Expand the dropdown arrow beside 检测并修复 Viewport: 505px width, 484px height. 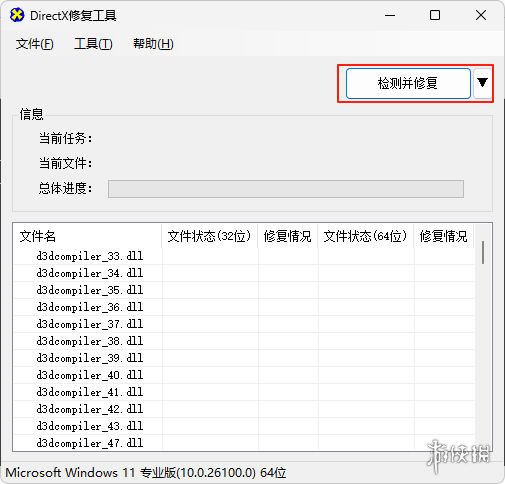click(482, 83)
